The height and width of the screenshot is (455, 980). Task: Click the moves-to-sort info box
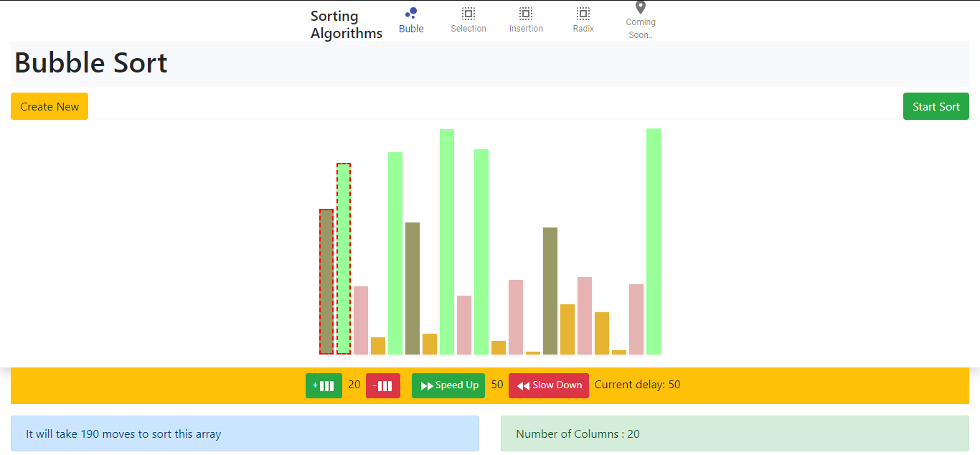pos(245,433)
